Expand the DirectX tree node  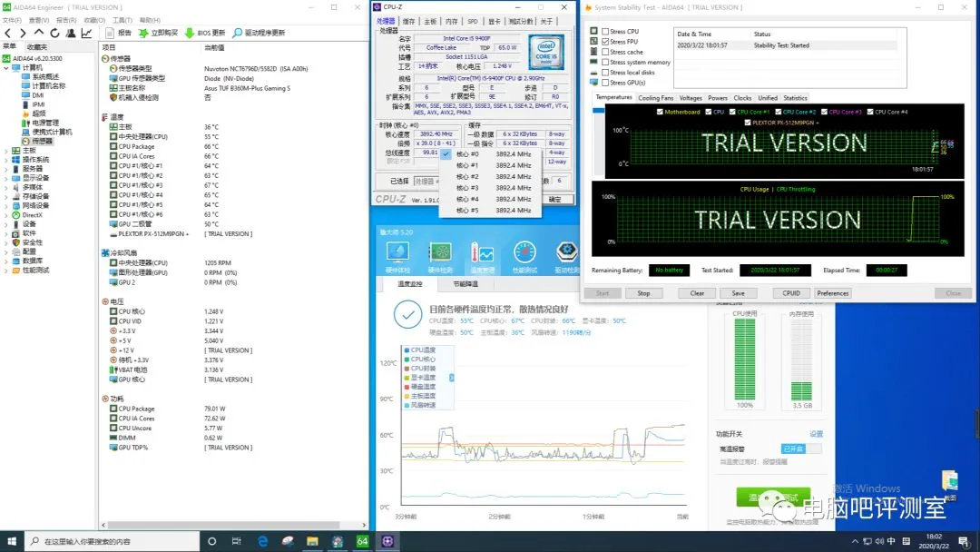(6, 215)
